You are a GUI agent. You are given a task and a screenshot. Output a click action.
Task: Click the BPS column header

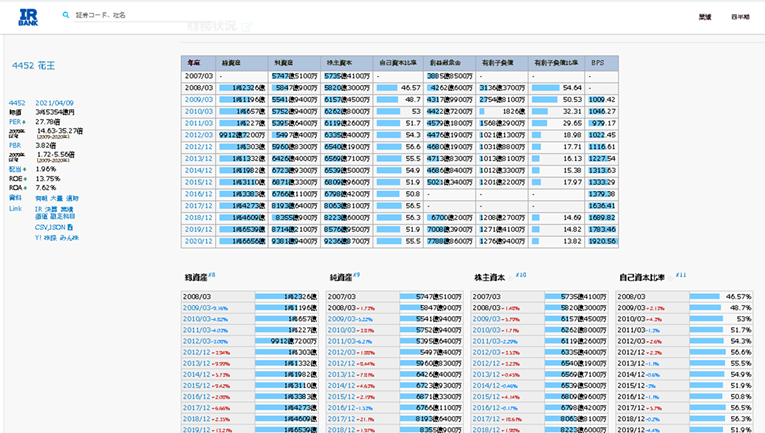click(602, 63)
